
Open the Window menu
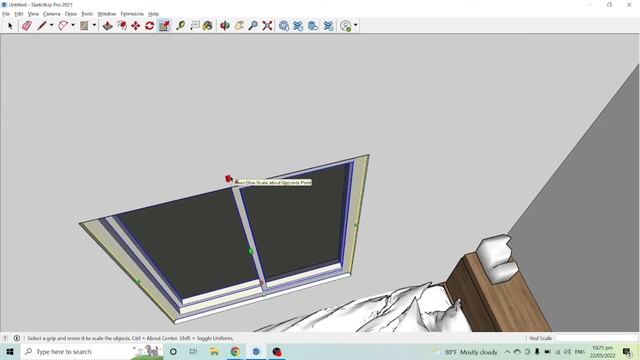point(107,14)
